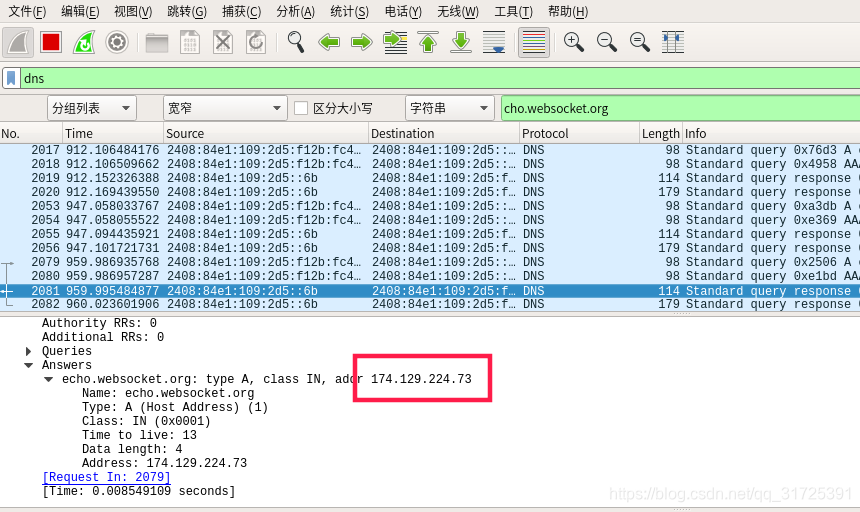Expand the Queries tree node

(29, 351)
